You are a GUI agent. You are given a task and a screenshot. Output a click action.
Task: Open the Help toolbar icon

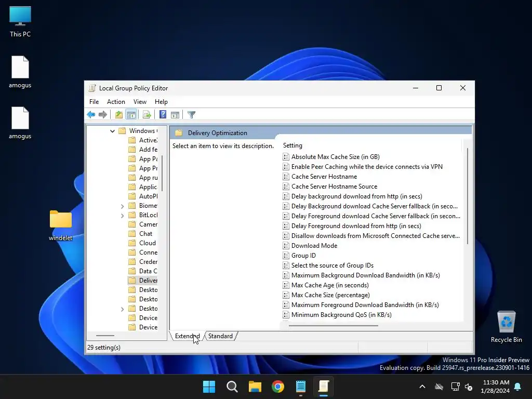point(163,115)
